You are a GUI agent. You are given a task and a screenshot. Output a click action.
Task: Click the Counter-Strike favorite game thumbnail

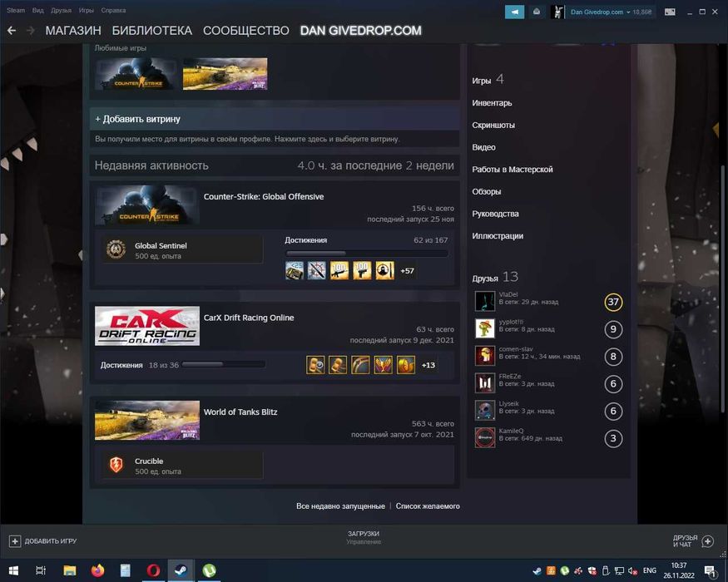click(x=136, y=74)
